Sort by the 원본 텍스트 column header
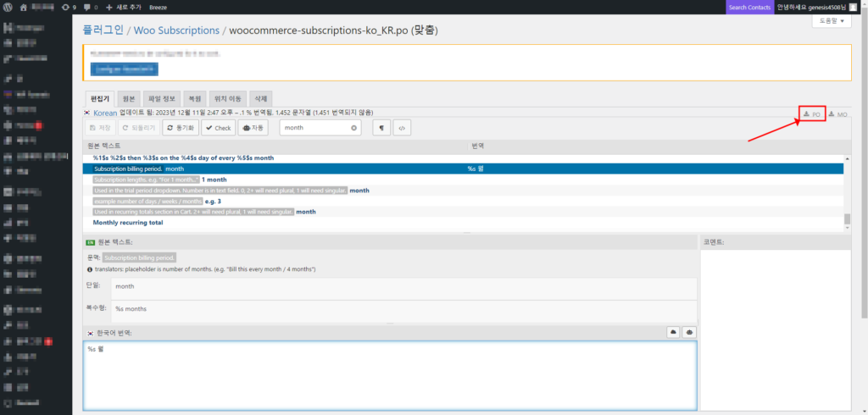 pyautogui.click(x=275, y=147)
